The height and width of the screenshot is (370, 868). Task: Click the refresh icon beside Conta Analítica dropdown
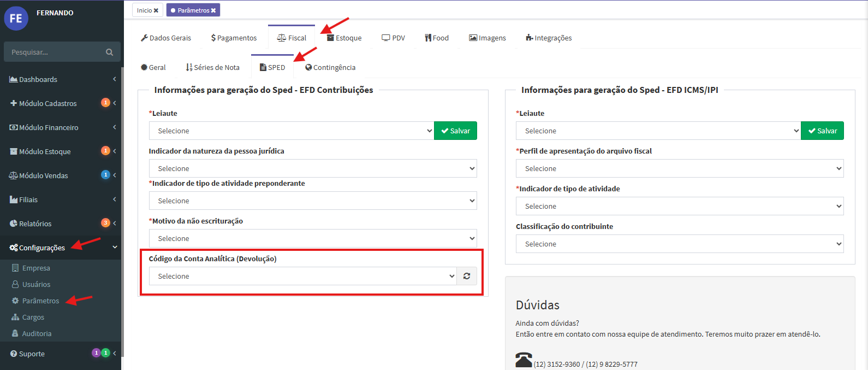(x=467, y=276)
